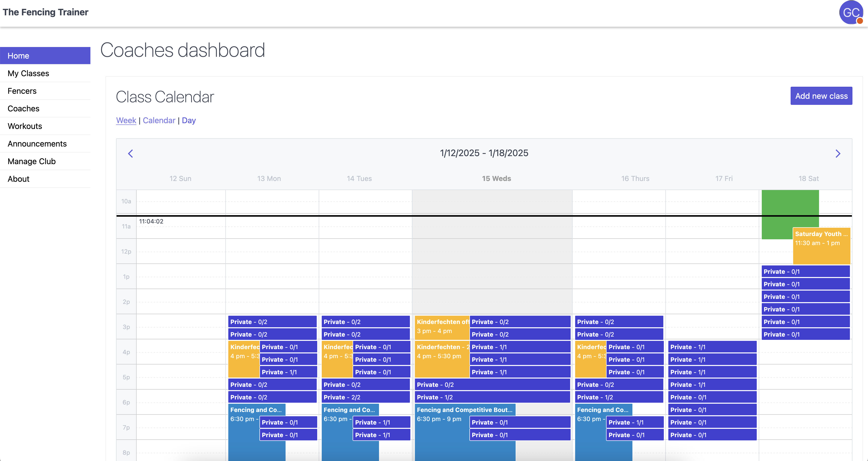Select Manage Club in the sidebar
Image resolution: width=868 pixels, height=461 pixels.
click(31, 161)
